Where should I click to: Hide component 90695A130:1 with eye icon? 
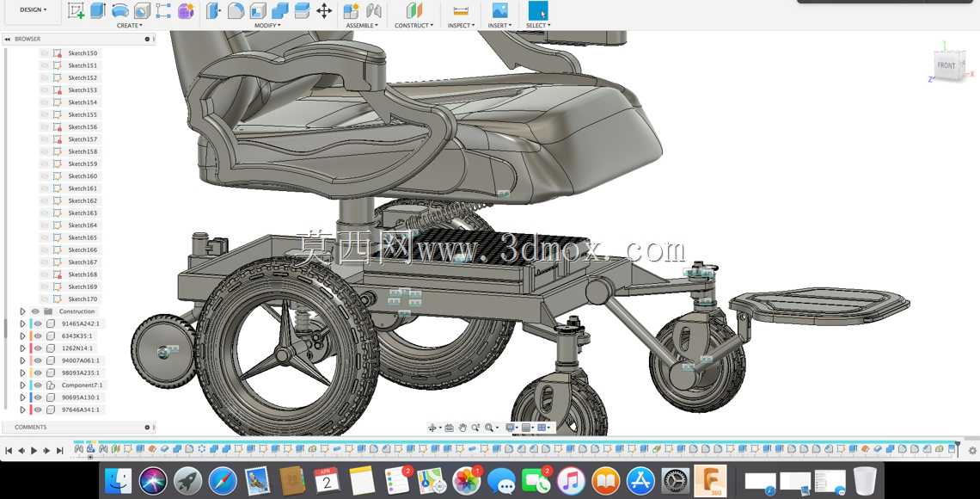click(38, 397)
